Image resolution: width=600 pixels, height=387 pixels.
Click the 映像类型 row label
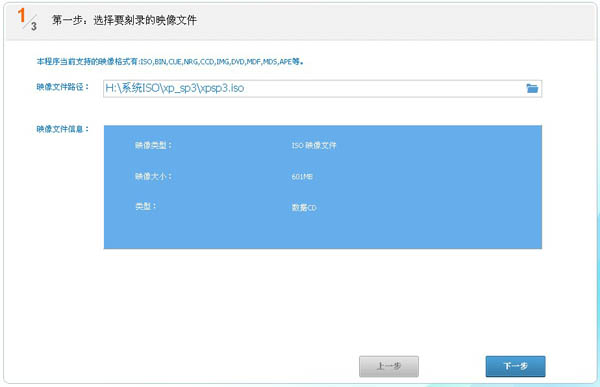(153, 145)
